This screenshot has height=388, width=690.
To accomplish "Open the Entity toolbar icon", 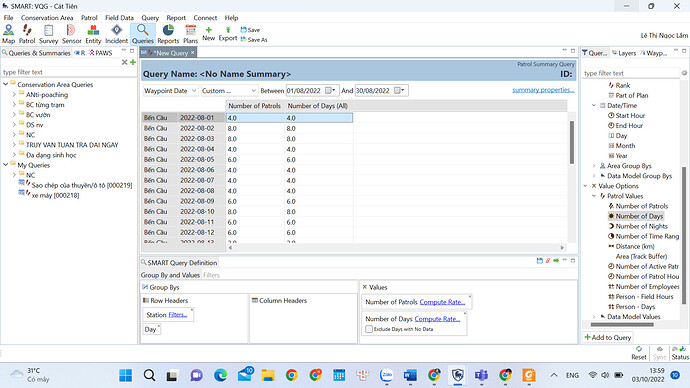I will (x=93, y=34).
